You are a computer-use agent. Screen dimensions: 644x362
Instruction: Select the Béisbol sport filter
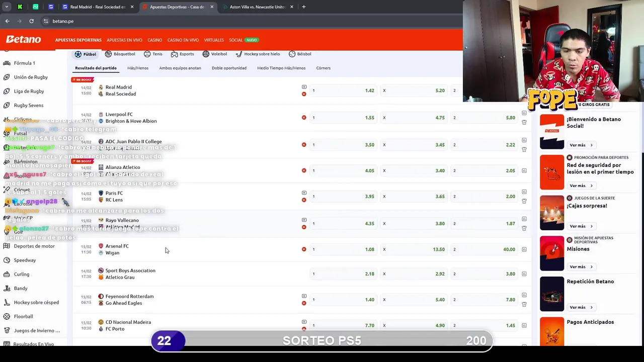click(x=300, y=54)
